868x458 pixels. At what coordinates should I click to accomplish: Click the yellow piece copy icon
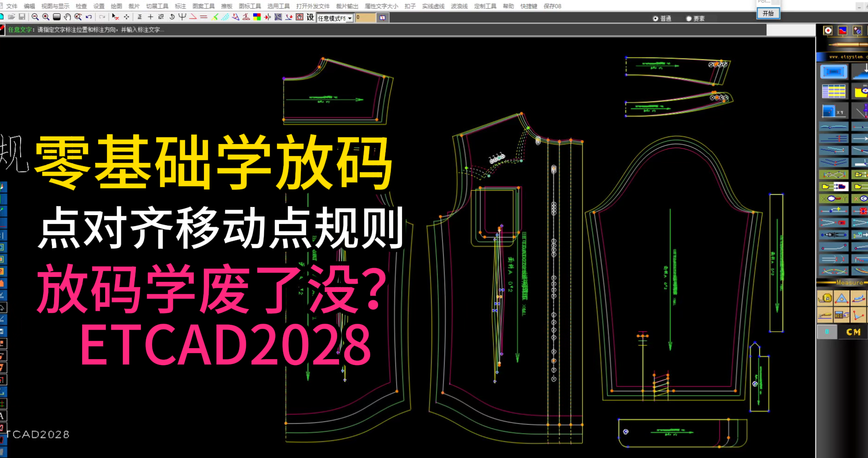(834, 187)
